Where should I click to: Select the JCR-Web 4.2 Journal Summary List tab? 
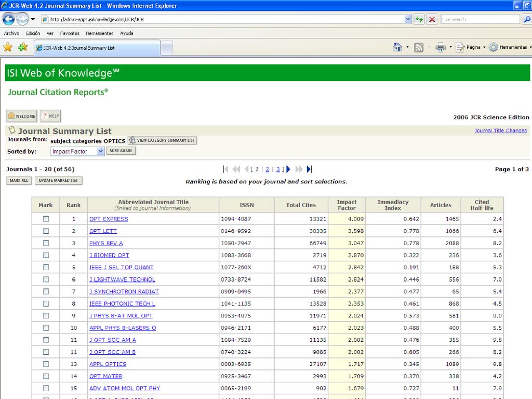pyautogui.click(x=97, y=48)
